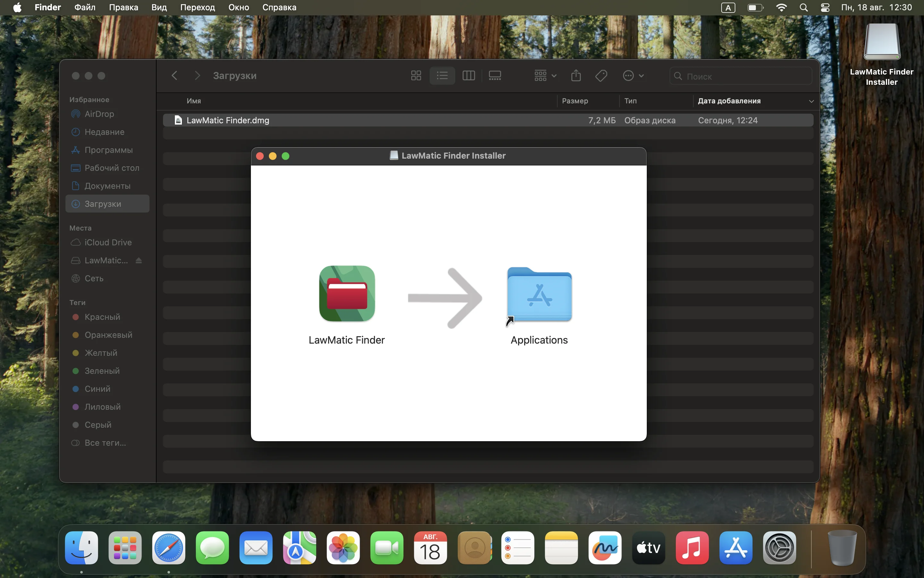Open AirDrop in the sidebar
Screen dimensions: 924x578
pyautogui.click(x=107, y=114)
